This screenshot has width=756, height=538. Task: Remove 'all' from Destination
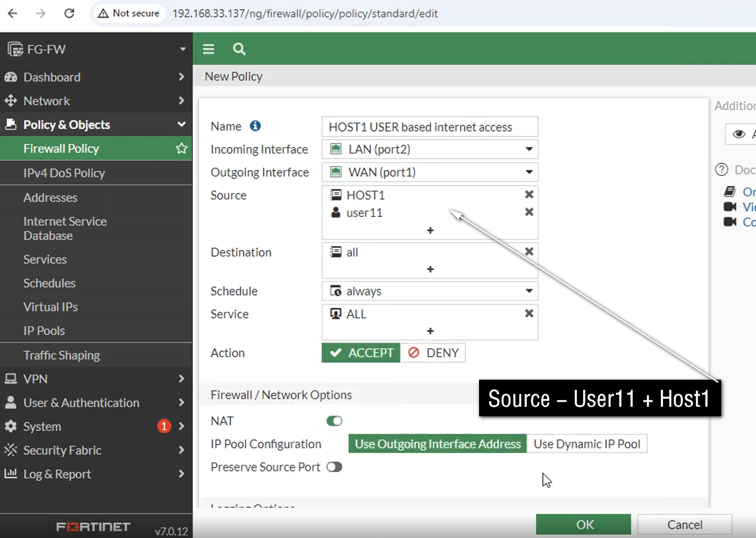(x=529, y=252)
